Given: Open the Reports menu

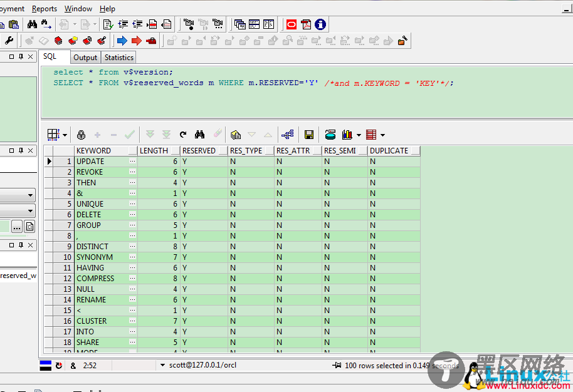Looking at the screenshot, I should tap(45, 9).
